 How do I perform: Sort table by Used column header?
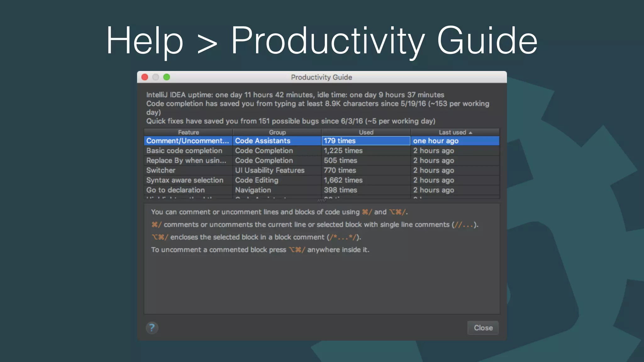366,132
